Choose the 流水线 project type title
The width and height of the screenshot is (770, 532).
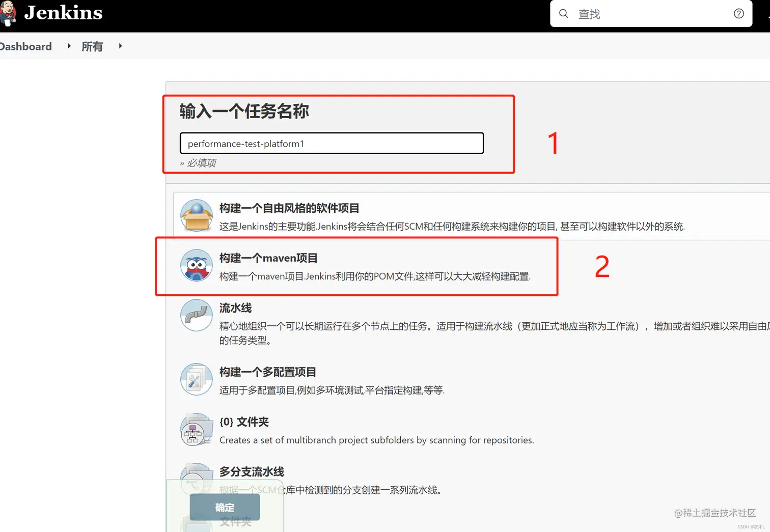235,308
